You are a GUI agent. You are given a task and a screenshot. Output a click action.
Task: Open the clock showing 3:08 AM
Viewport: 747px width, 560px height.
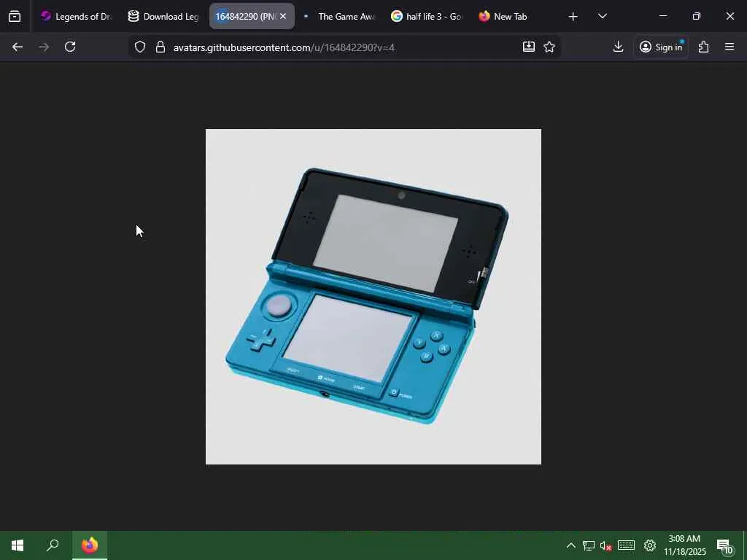tap(685, 545)
